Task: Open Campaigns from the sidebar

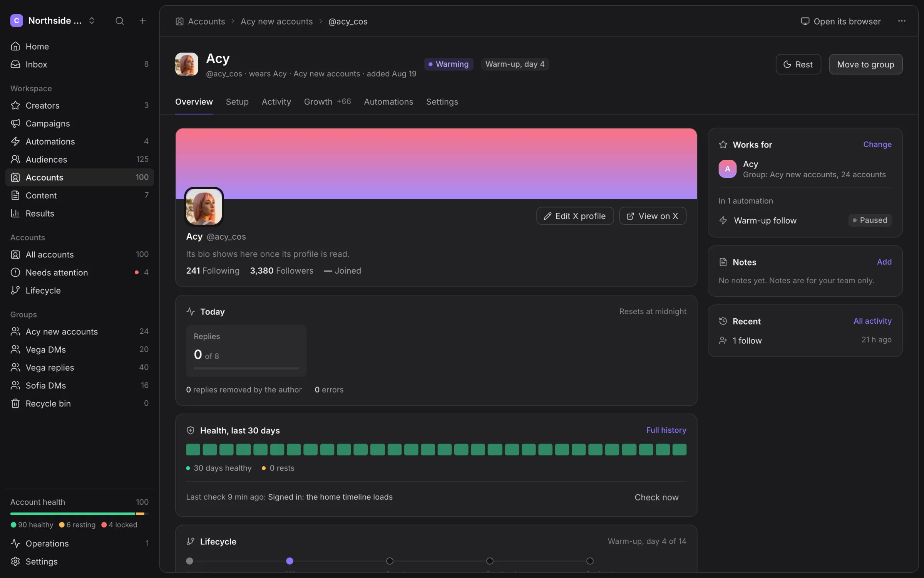Action: click(x=79, y=123)
